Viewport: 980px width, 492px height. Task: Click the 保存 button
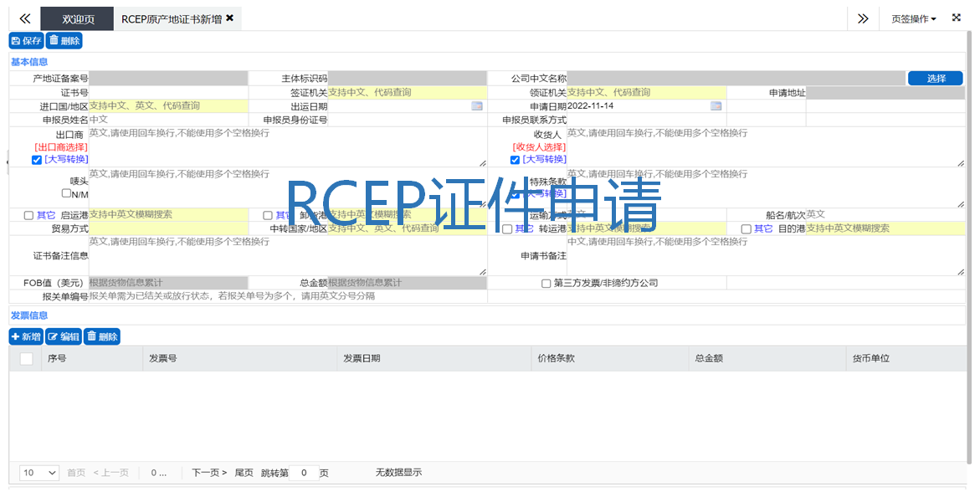[26, 41]
